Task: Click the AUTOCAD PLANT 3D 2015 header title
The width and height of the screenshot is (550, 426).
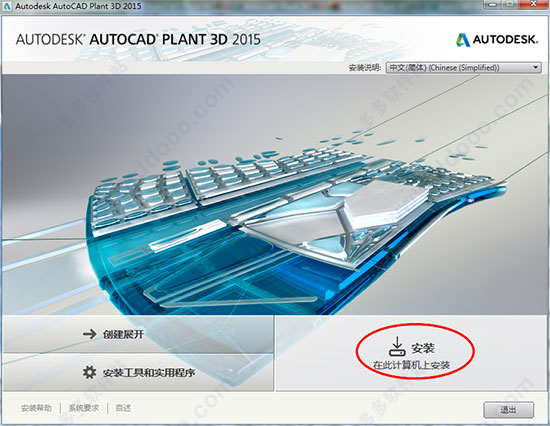Action: pyautogui.click(x=138, y=39)
